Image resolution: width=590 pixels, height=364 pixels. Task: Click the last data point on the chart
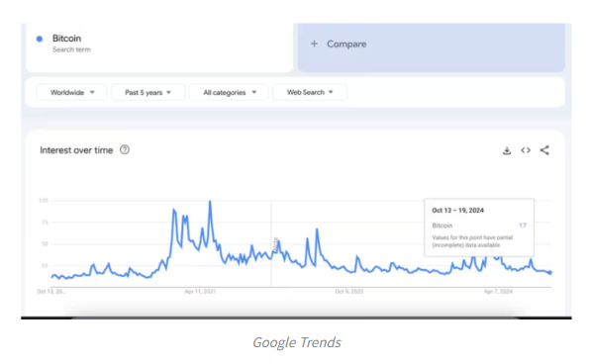pos(550,272)
